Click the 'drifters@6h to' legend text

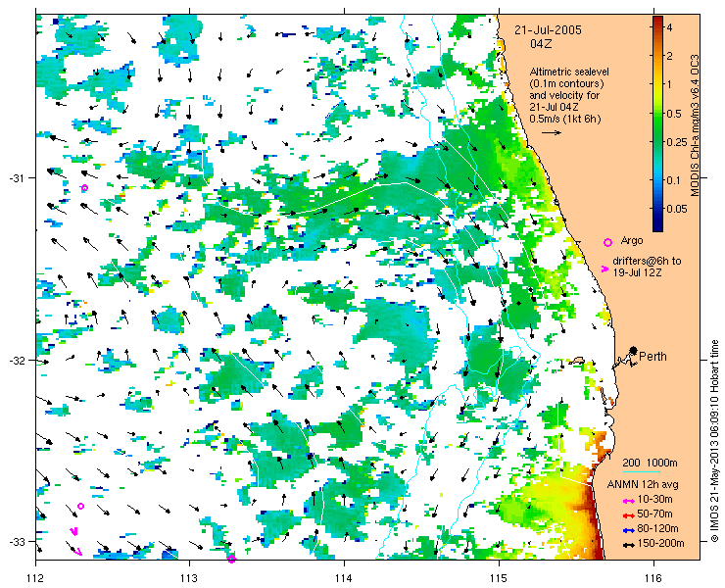click(x=647, y=262)
